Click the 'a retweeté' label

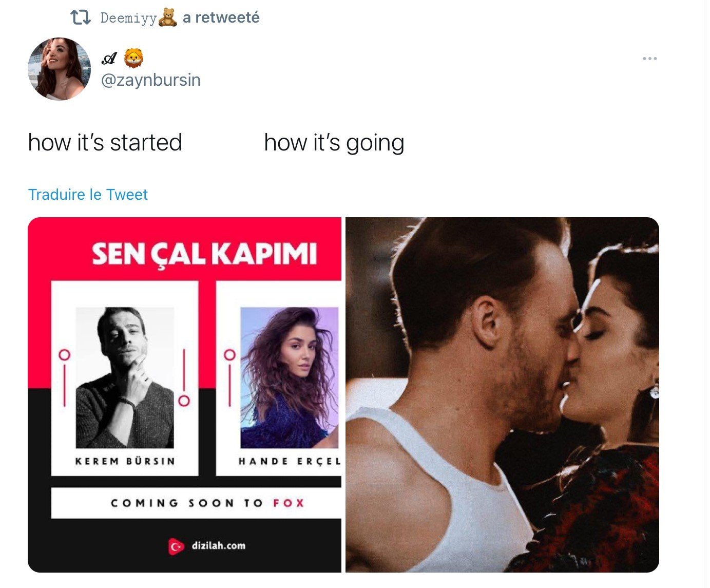click(221, 17)
